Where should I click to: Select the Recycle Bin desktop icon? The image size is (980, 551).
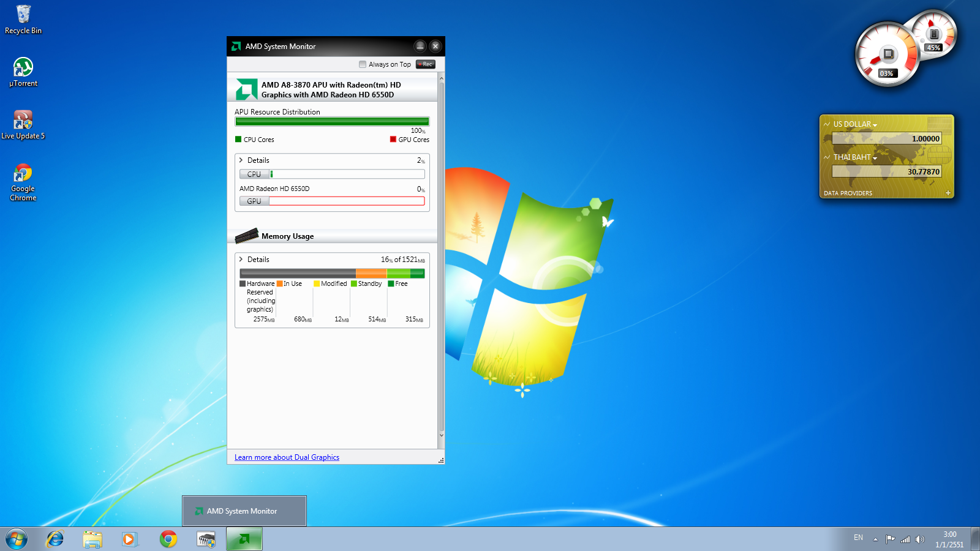click(23, 20)
